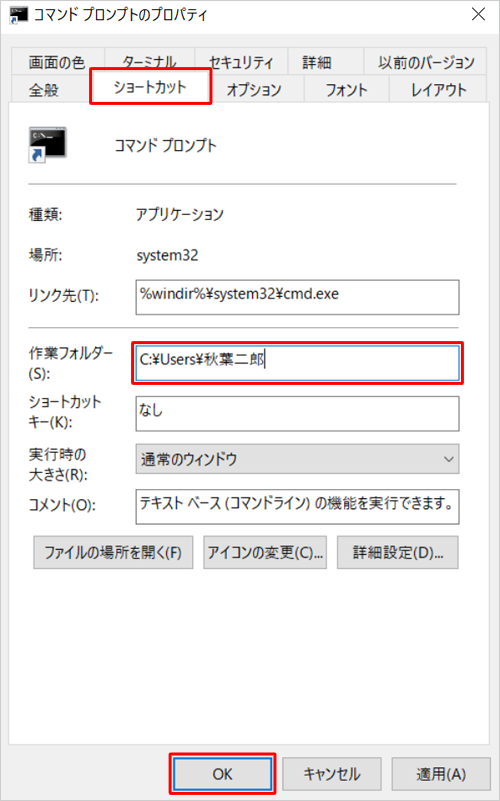Select the ショートカット tab
500x801 pixels.
151,87
